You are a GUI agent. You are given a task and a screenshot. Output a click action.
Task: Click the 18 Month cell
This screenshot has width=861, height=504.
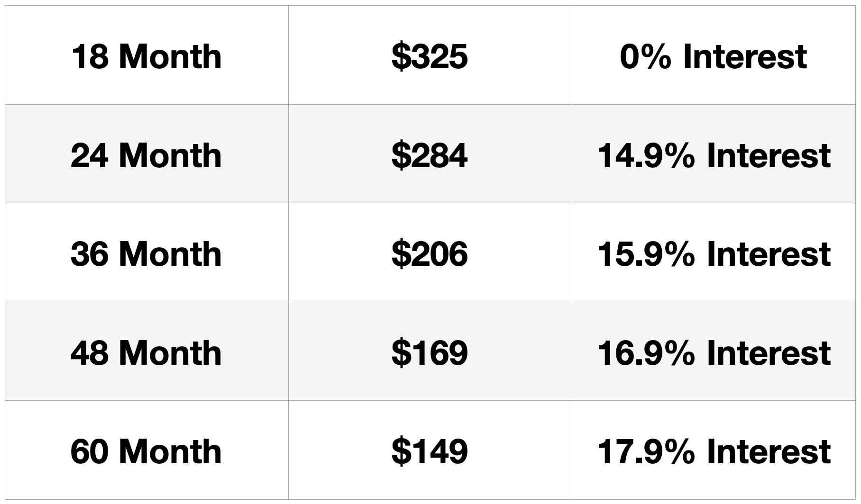pyautogui.click(x=147, y=56)
